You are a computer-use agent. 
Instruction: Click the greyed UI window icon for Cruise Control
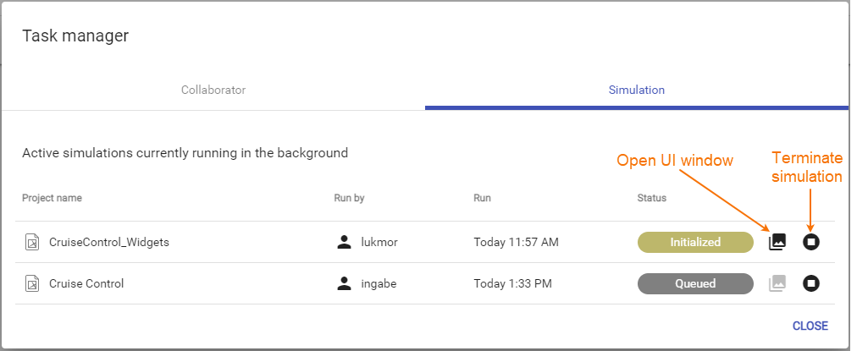[777, 283]
